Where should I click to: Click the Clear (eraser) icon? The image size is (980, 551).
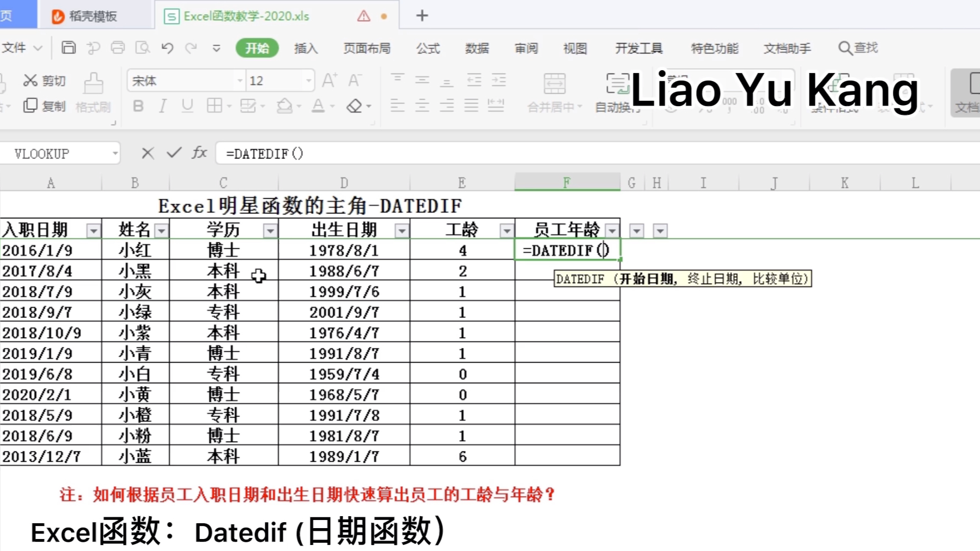355,106
